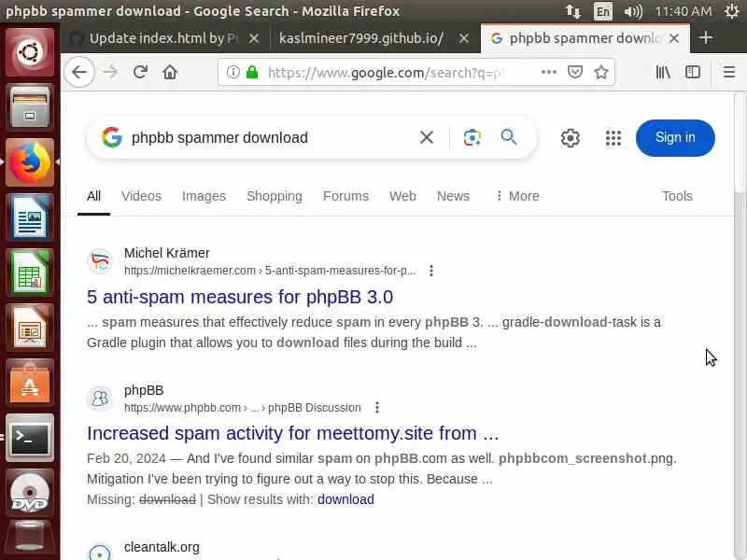Open the DVD disc from launcher
747x560 pixels.
[30, 493]
